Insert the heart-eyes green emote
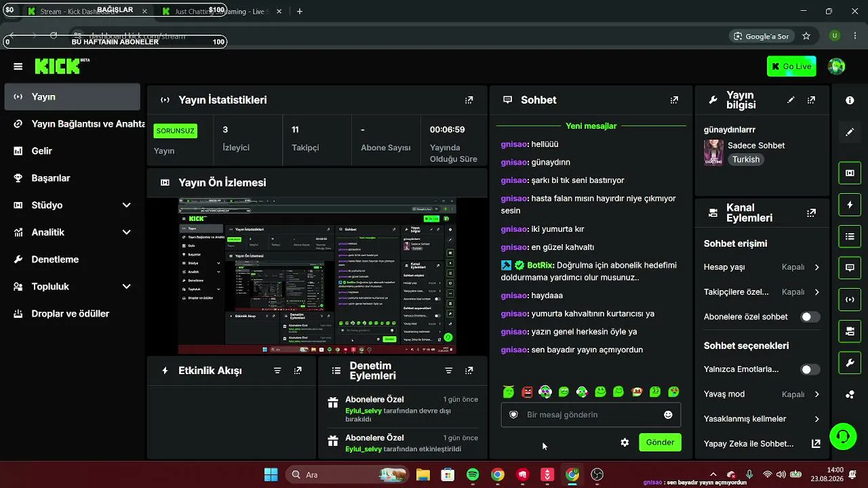 (673, 392)
